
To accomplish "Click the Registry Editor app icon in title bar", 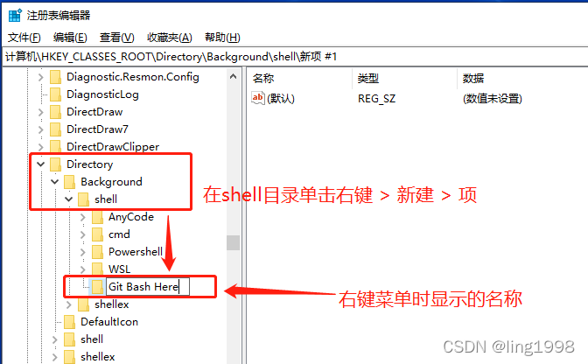I will tap(15, 16).
